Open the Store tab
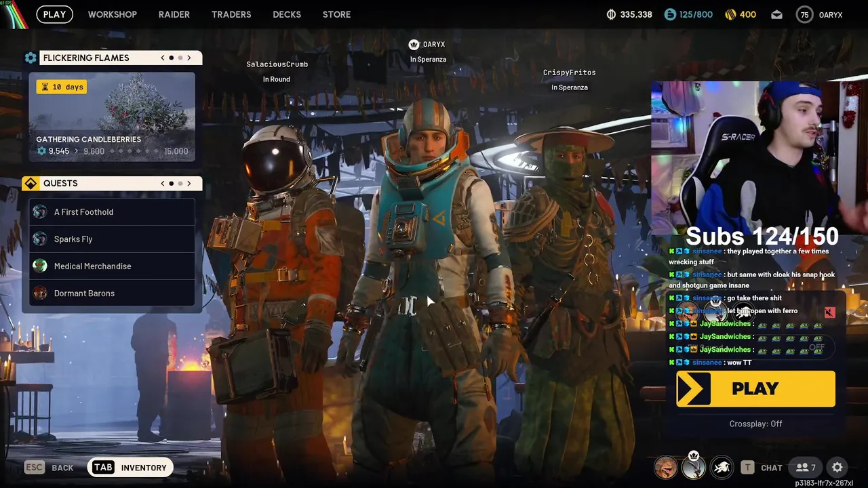868x488 pixels. point(337,14)
